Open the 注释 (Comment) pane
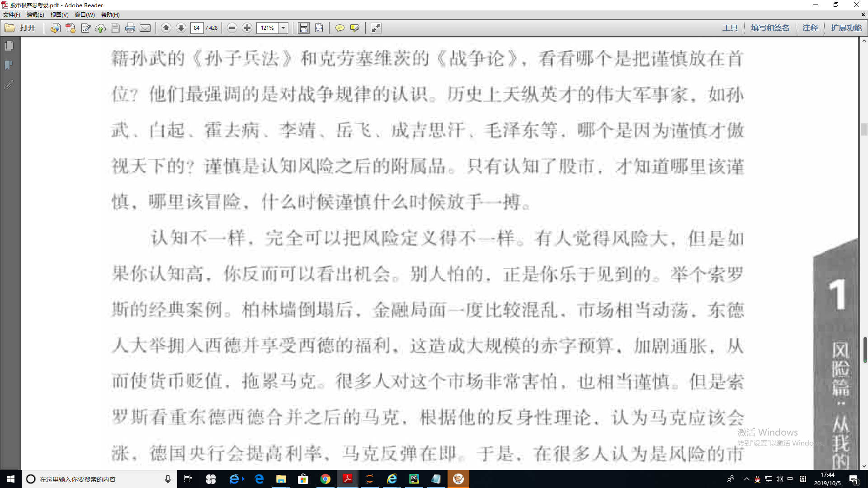The image size is (868, 488). click(810, 28)
